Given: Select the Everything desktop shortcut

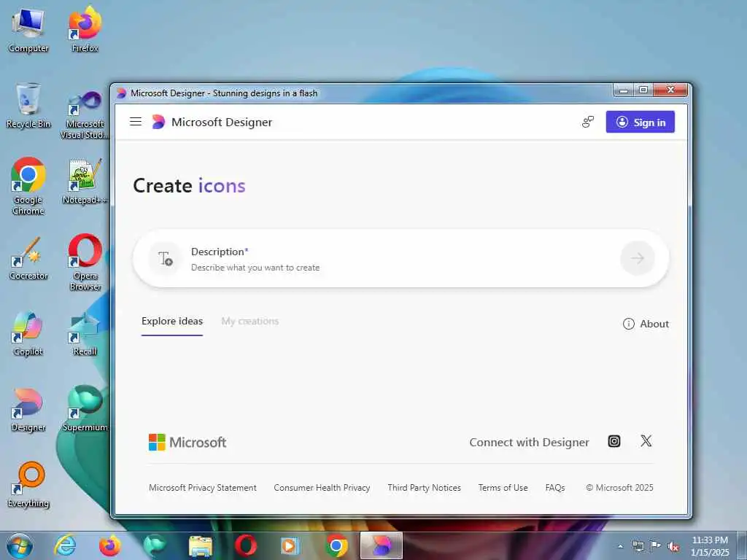Looking at the screenshot, I should point(28,485).
